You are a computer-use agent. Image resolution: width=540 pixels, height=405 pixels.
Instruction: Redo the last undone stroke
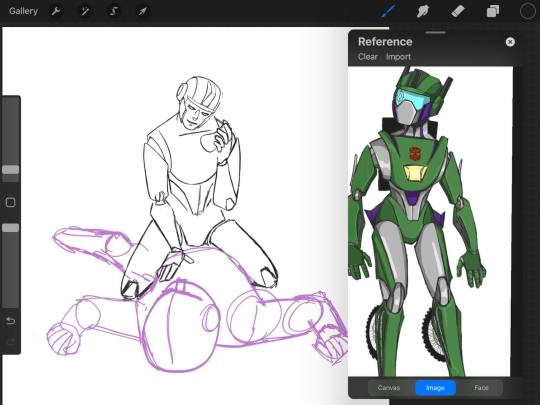[11, 342]
